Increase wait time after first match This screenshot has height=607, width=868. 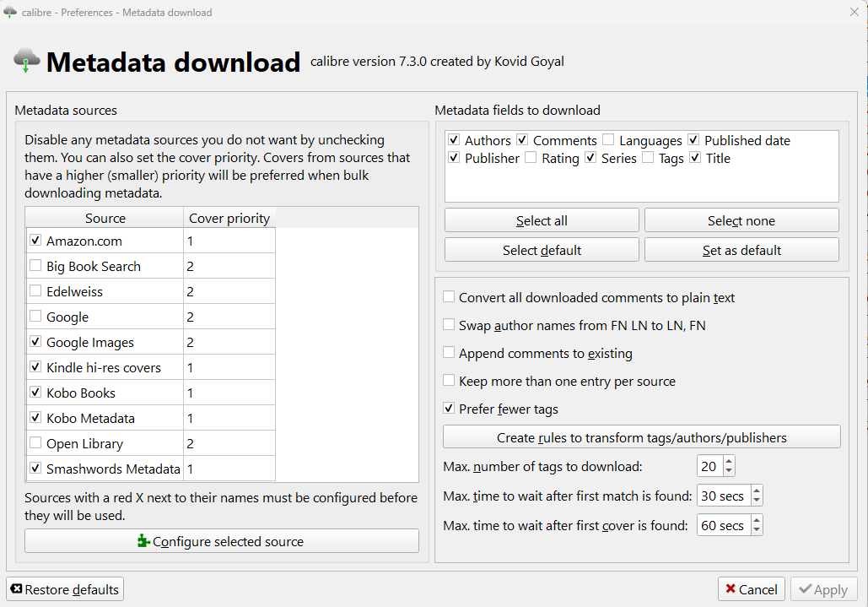click(756, 490)
